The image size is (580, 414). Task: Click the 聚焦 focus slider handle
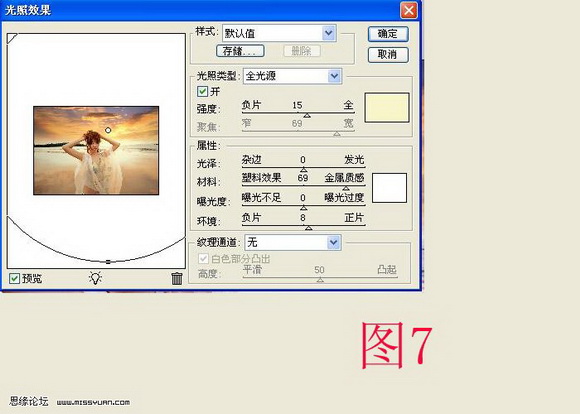pos(337,134)
